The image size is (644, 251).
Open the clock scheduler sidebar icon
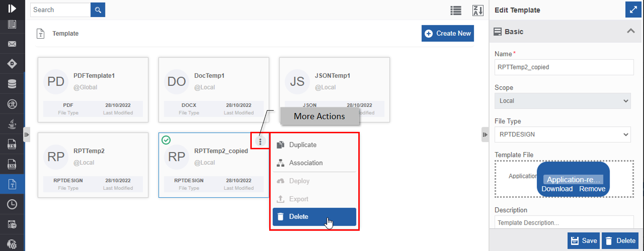coord(12,204)
